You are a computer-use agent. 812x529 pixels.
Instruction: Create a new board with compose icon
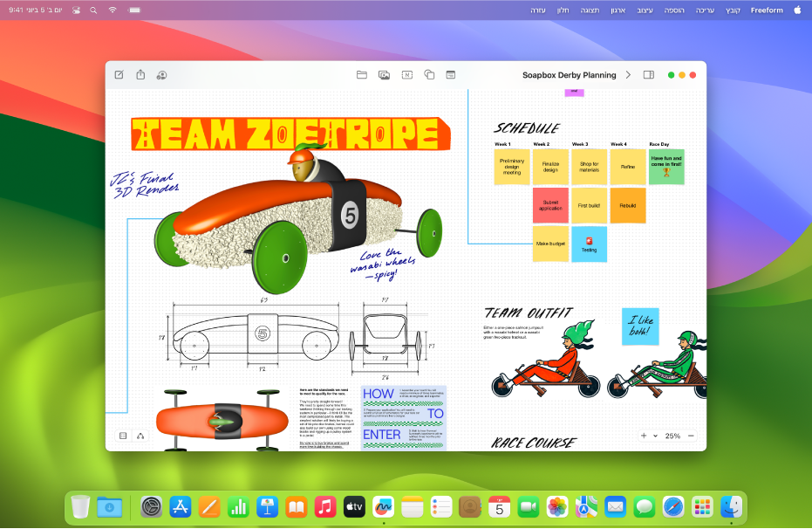coord(119,74)
